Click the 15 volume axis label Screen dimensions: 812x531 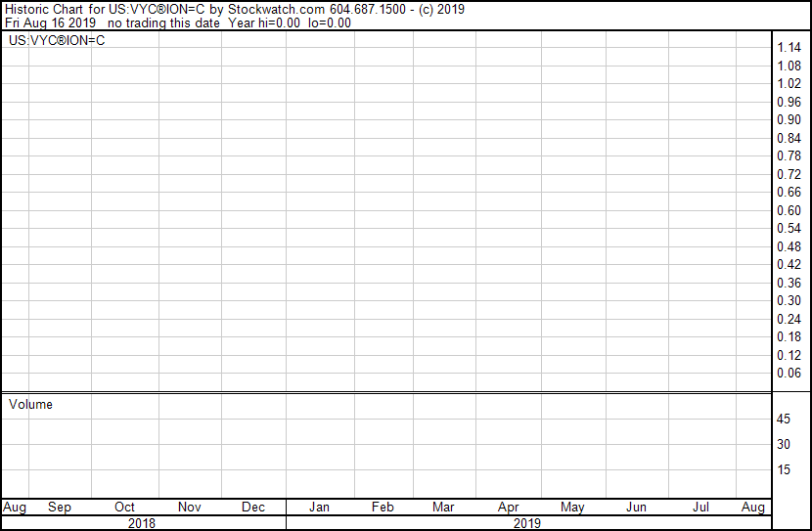784,469
